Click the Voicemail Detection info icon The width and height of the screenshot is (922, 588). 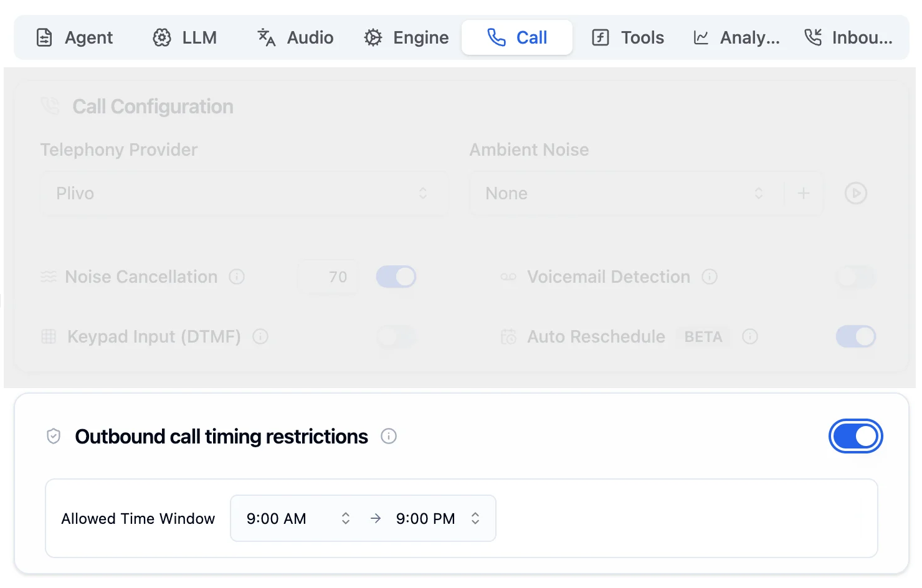pos(710,277)
